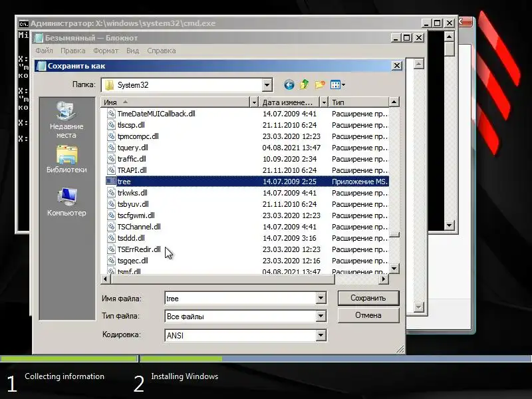
Task: Sort files by the Тип column header
Action: tap(358, 102)
